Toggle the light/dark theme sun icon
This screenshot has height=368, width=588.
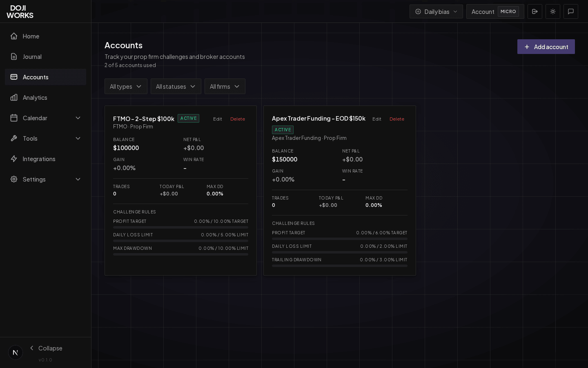click(552, 11)
